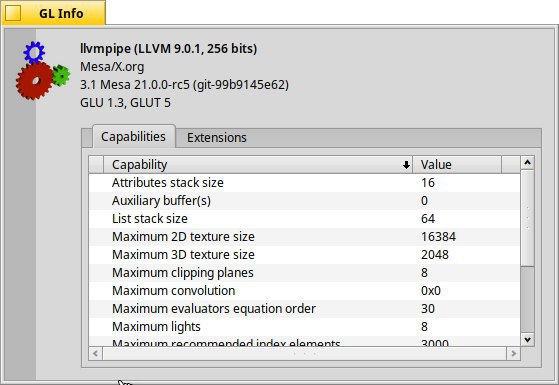Click the value 30
The image size is (559, 385).
tap(428, 309)
